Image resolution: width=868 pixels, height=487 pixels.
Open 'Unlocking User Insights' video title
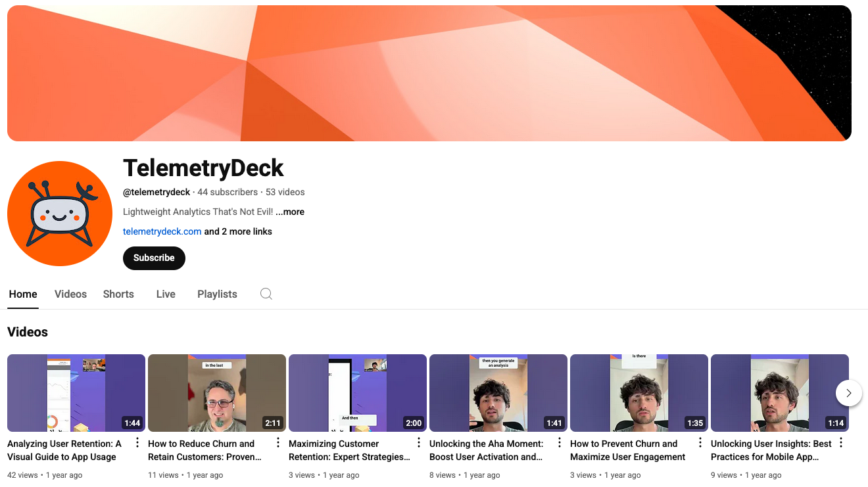(771, 450)
